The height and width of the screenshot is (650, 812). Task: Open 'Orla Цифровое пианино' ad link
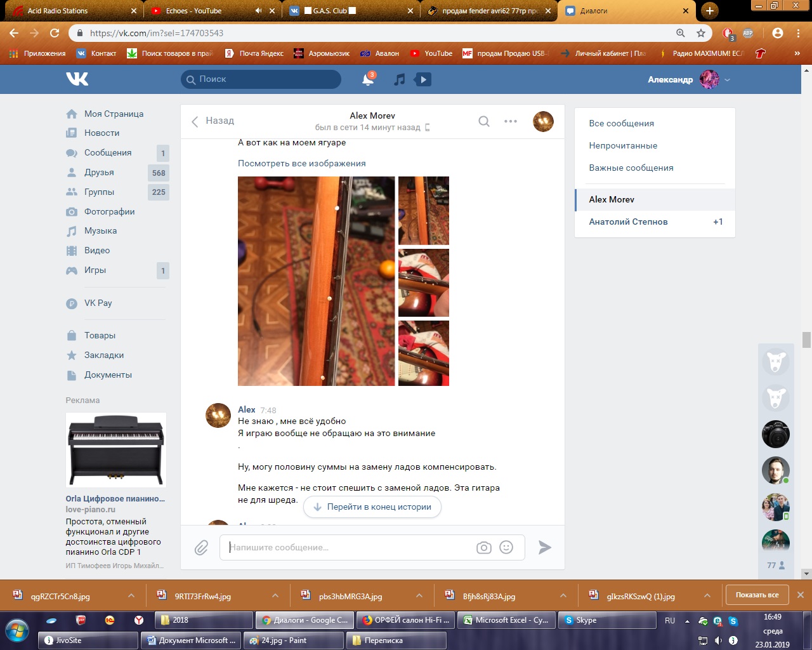[115, 498]
